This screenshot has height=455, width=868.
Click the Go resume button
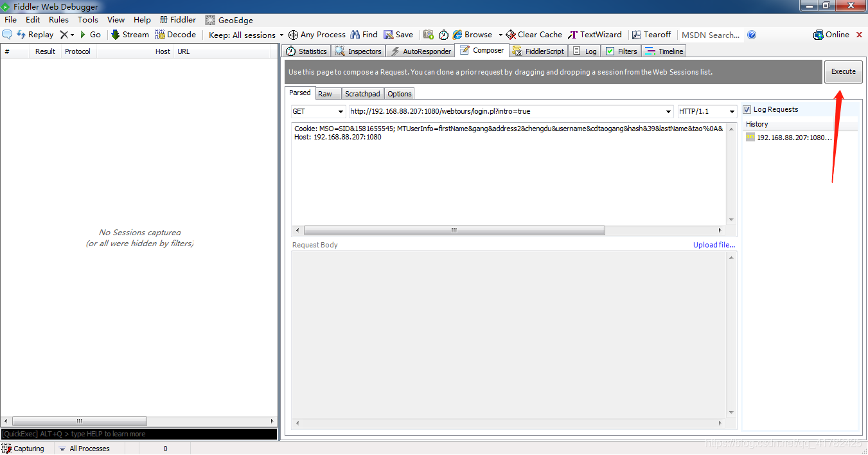click(90, 35)
